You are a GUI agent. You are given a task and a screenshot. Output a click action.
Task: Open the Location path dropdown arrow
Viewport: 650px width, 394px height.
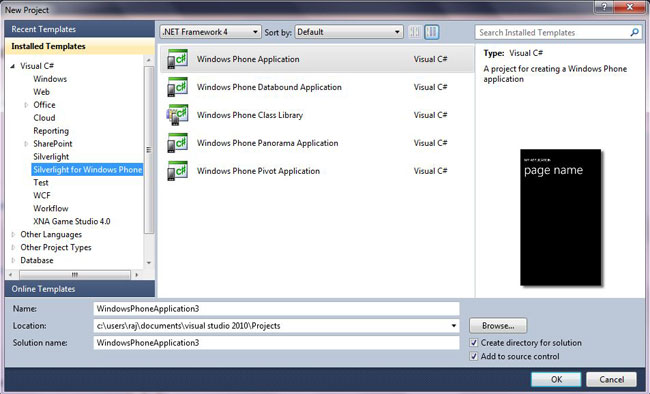click(x=454, y=326)
